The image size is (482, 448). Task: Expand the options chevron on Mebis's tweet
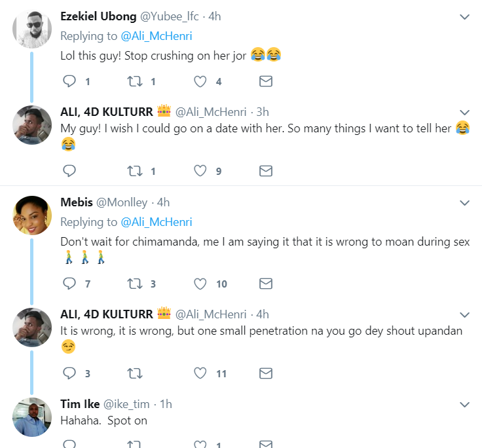coord(464,202)
